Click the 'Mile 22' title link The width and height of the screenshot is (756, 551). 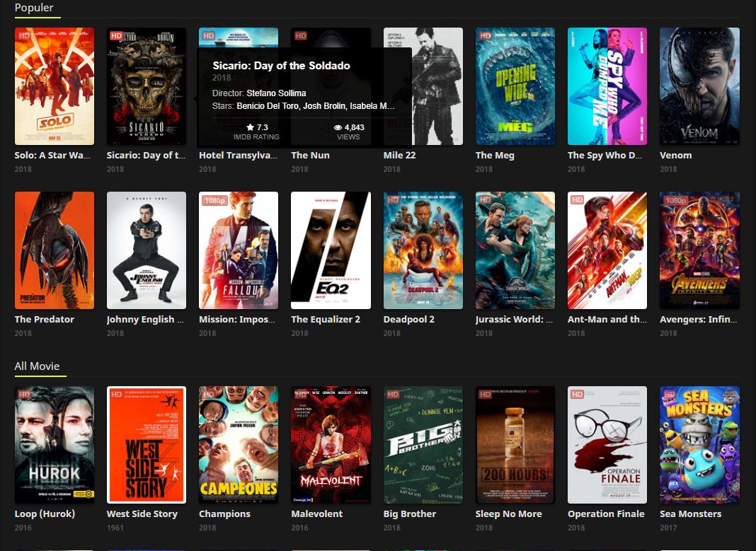(x=399, y=155)
